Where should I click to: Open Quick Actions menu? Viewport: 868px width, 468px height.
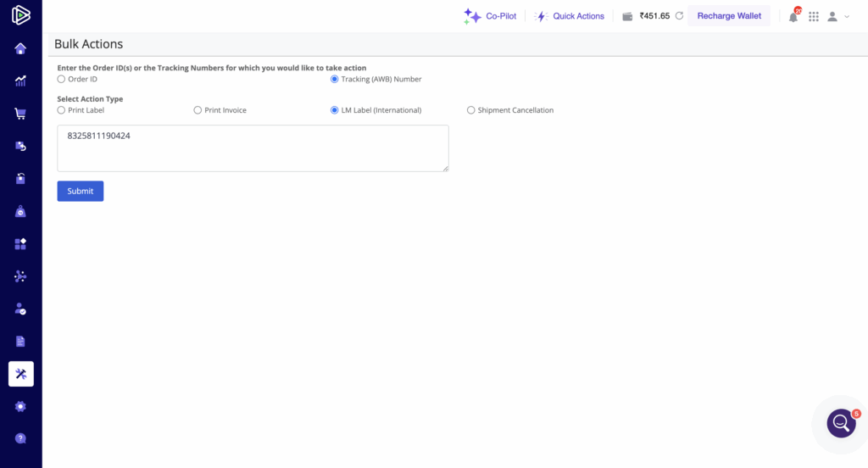(570, 16)
